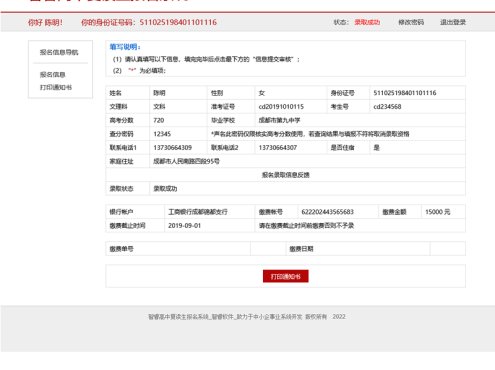
Task: Click the blue 填写说明 heading
Action: [125, 47]
